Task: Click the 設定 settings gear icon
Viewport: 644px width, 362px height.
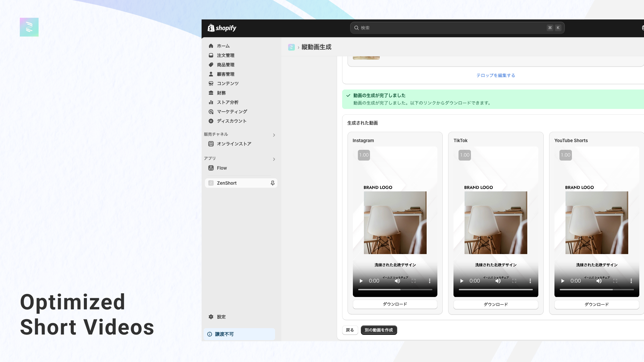Action: point(211,317)
